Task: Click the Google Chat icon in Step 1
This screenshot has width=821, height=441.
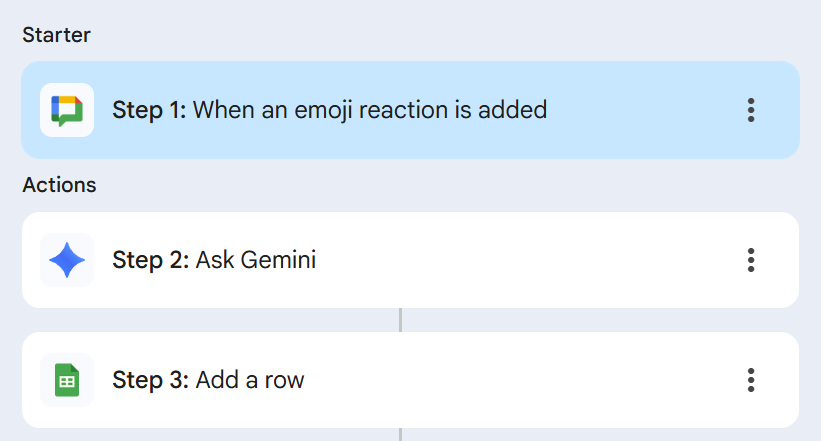Action: 67,110
